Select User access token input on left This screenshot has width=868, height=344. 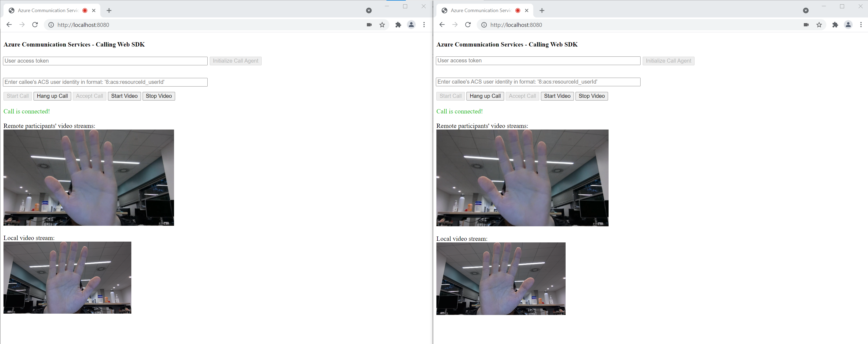click(105, 60)
